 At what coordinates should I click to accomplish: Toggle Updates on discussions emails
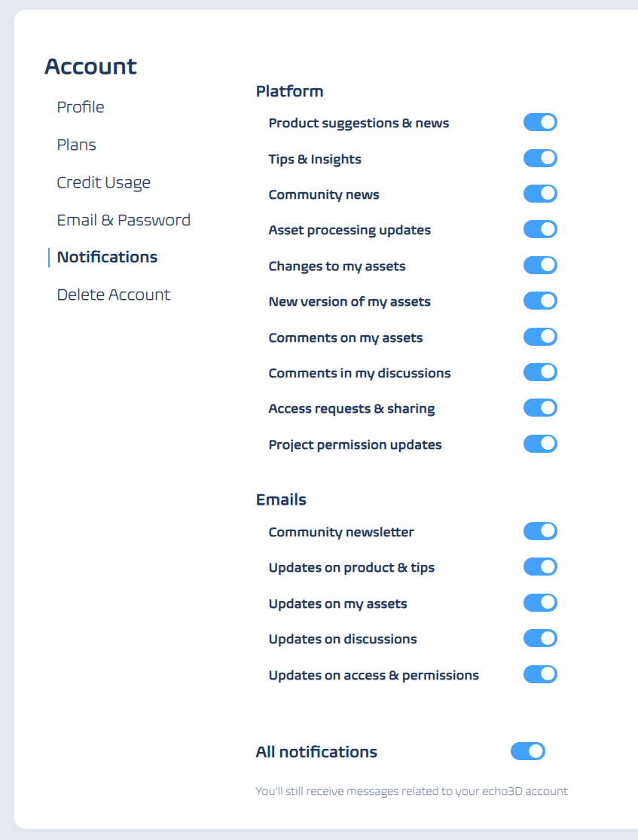click(540, 639)
